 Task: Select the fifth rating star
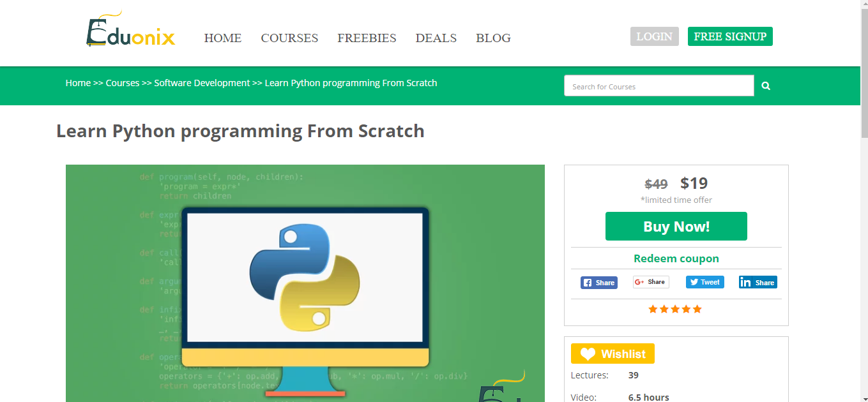[x=697, y=309]
